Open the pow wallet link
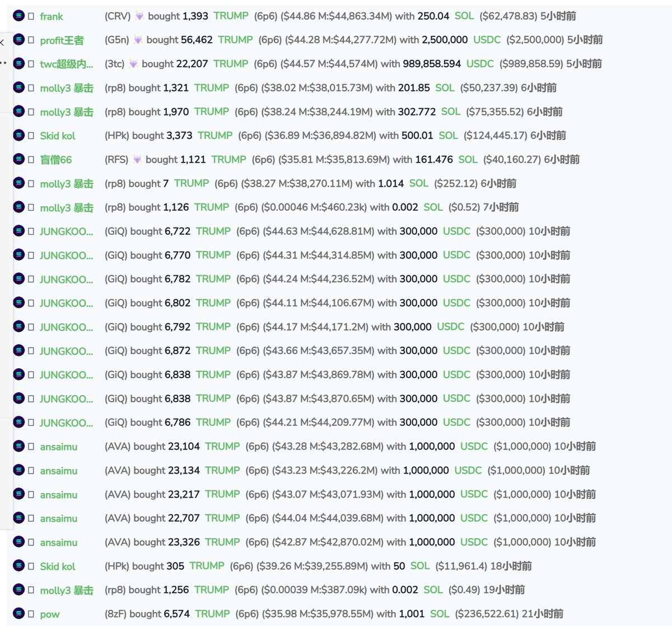This screenshot has width=672, height=626. pyautogui.click(x=50, y=615)
